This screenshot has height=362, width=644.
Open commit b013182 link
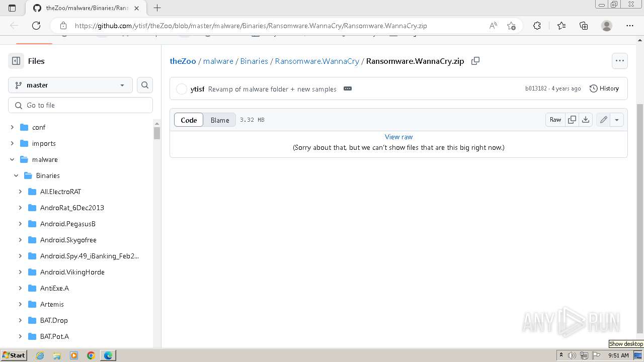pyautogui.click(x=536, y=88)
